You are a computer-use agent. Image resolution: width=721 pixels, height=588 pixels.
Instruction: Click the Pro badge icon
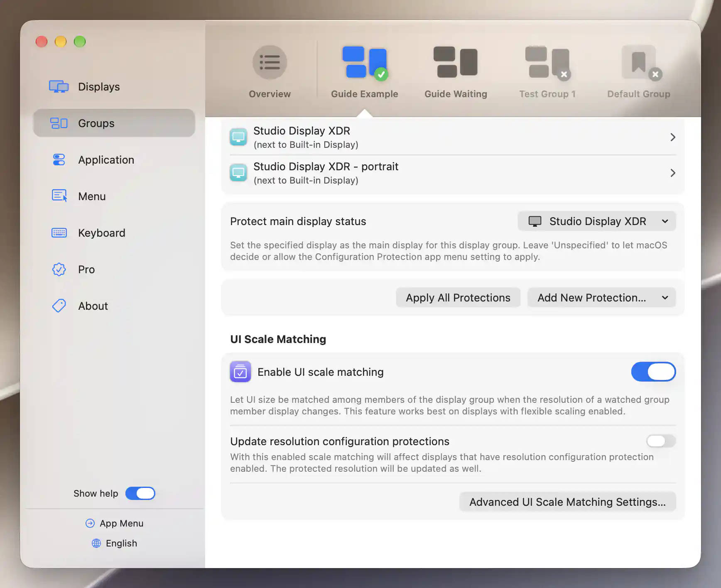(59, 269)
